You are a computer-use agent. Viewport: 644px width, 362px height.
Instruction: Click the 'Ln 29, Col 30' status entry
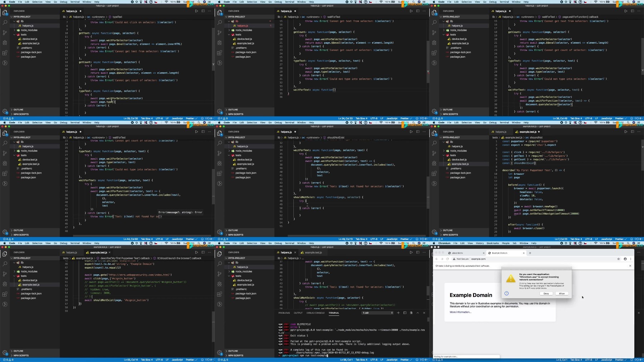click(131, 119)
